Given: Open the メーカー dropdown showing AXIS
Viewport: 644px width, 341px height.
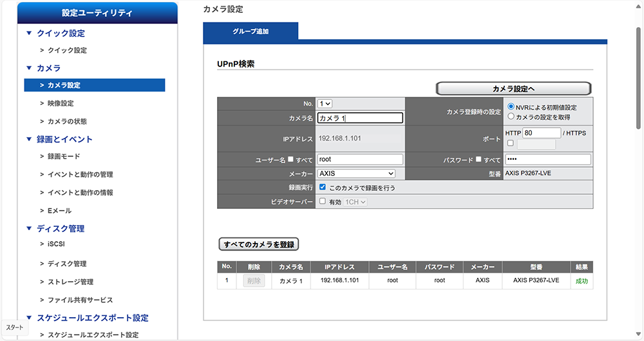Looking at the screenshot, I should tap(356, 173).
